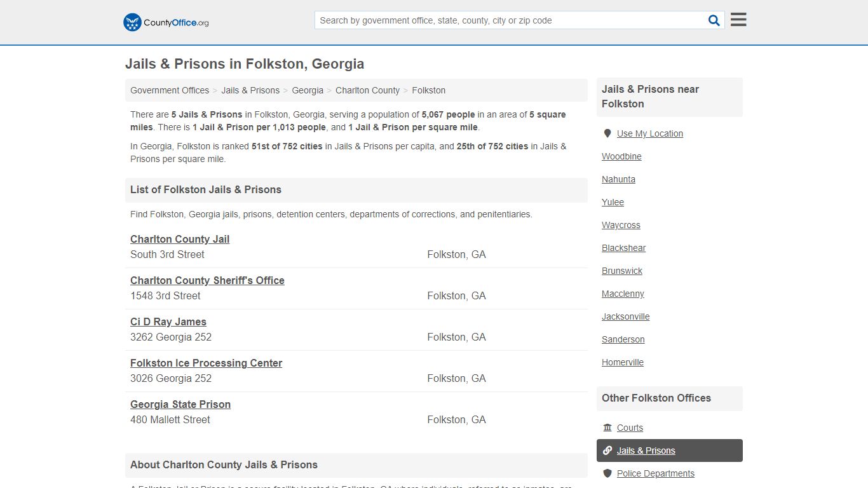Open Charlton County Jail listing
This screenshot has width=868, height=488.
pyautogui.click(x=180, y=239)
